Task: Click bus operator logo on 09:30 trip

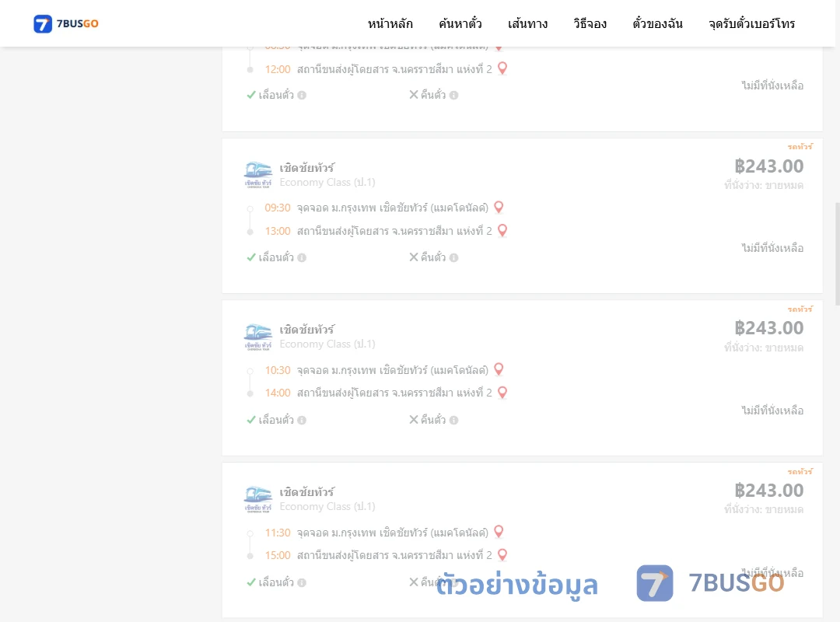Action: coord(257,175)
